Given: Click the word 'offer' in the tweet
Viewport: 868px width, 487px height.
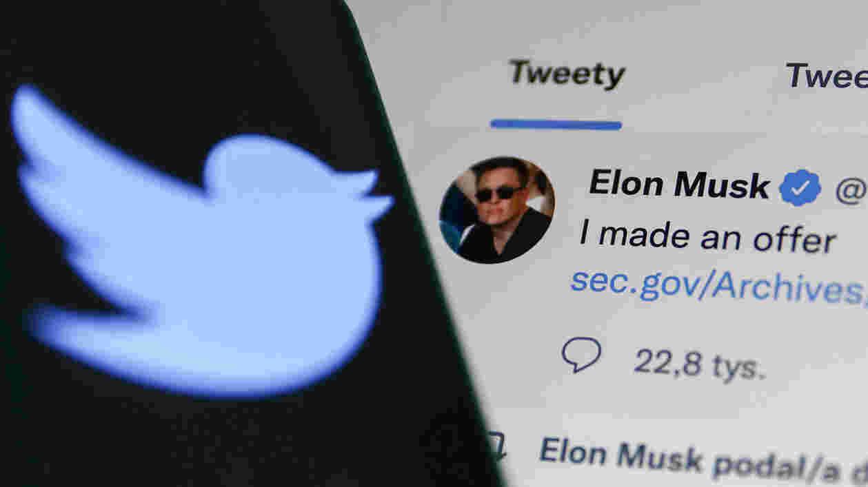Looking at the screenshot, I should click(x=792, y=239).
